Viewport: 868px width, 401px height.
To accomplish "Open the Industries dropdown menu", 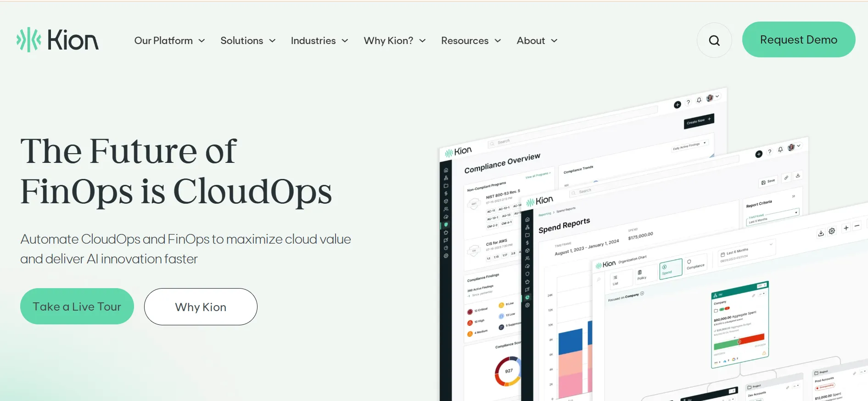I will [319, 41].
